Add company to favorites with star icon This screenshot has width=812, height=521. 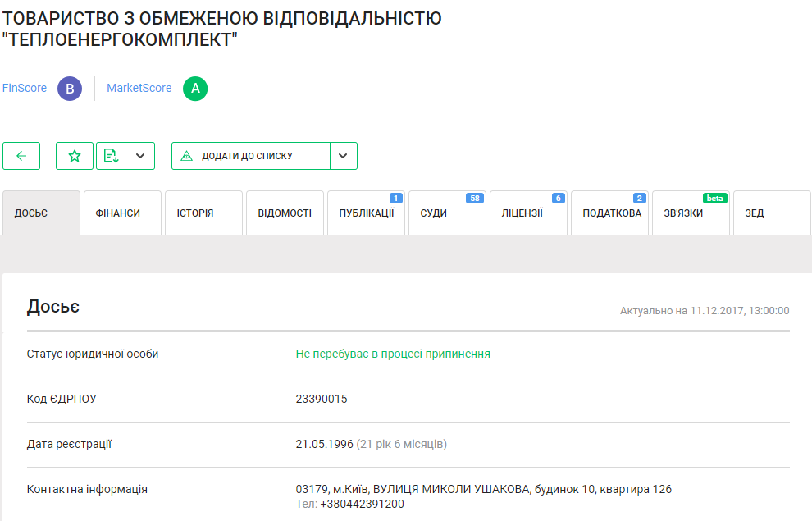pos(75,156)
